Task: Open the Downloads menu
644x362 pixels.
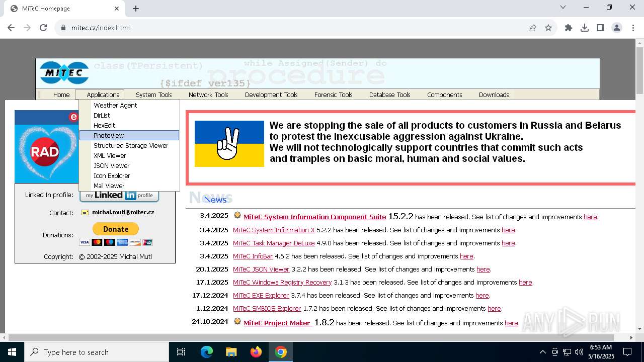Action: pos(494,95)
